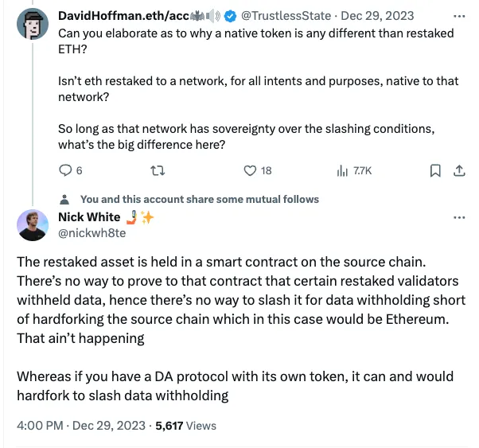Share David Hoffman's tweet via upload icon
This screenshot has height=448, width=479.
(459, 170)
